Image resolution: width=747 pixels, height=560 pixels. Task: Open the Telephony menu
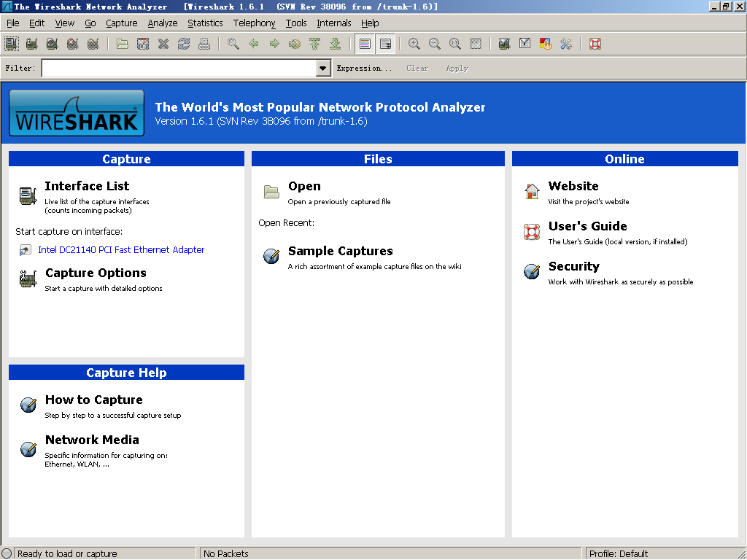click(x=254, y=23)
